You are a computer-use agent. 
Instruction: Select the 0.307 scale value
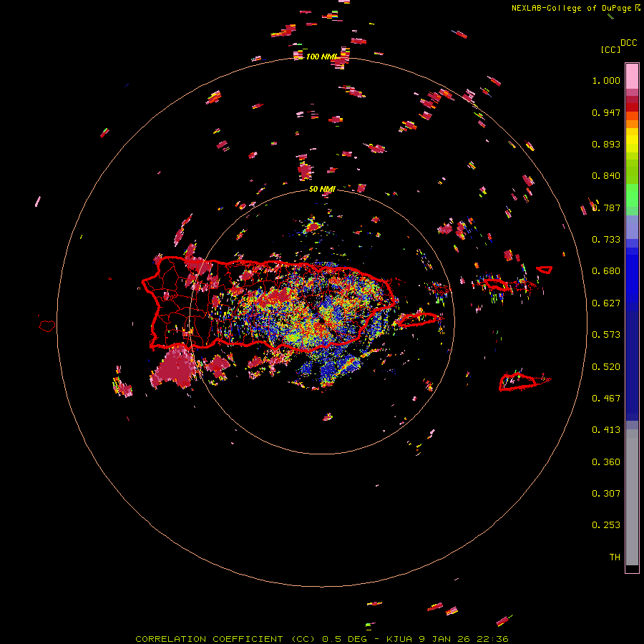(606, 494)
